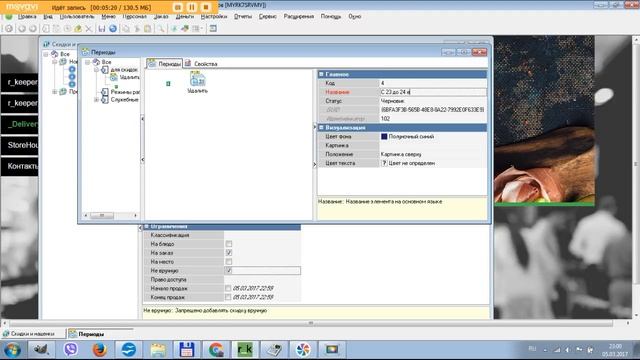
Task: Open the Отчеты menu
Action: click(243, 16)
